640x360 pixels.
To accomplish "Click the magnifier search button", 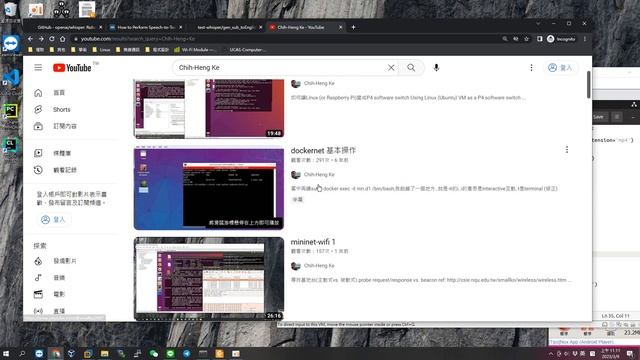I will (411, 67).
